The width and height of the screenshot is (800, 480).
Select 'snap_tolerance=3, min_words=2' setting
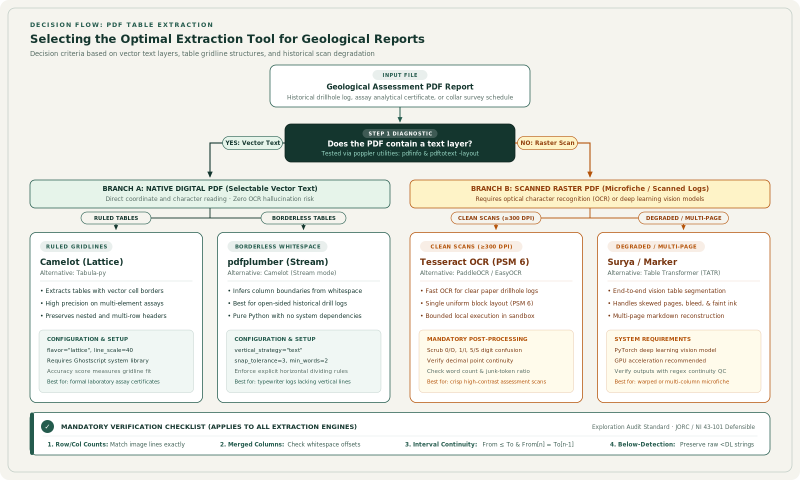tap(281, 361)
